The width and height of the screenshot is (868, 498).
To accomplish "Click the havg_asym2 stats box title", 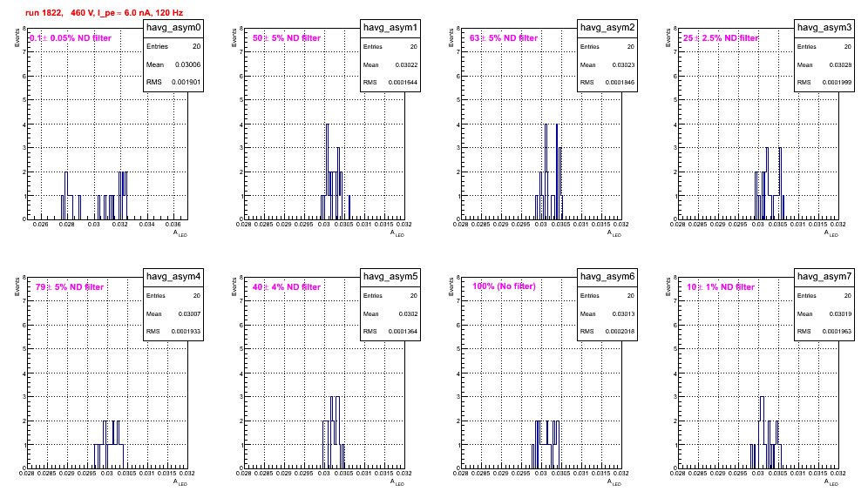I will (607, 28).
